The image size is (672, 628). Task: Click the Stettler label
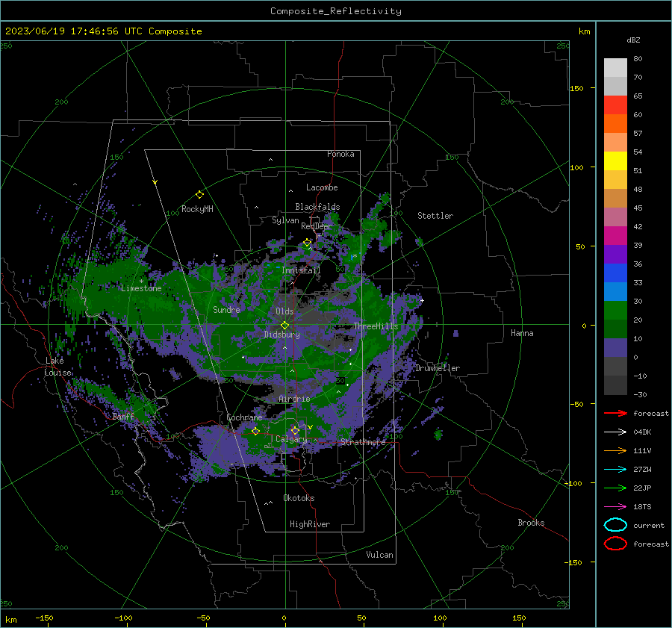pos(435,216)
